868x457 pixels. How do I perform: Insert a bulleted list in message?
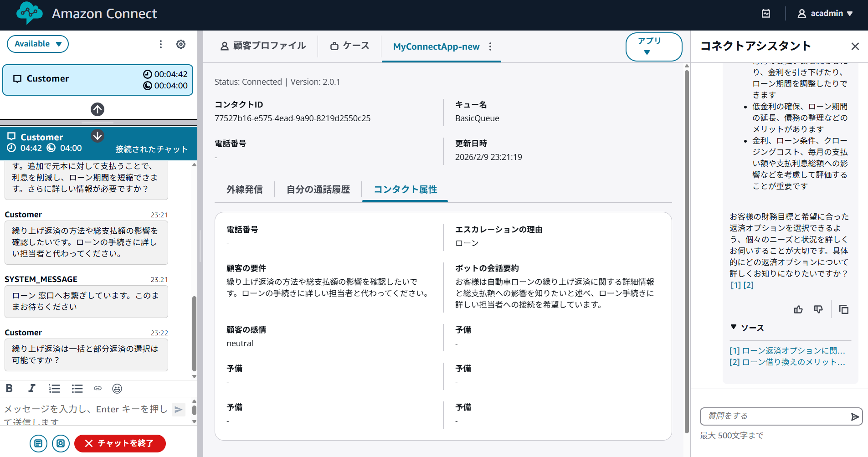pyautogui.click(x=77, y=389)
